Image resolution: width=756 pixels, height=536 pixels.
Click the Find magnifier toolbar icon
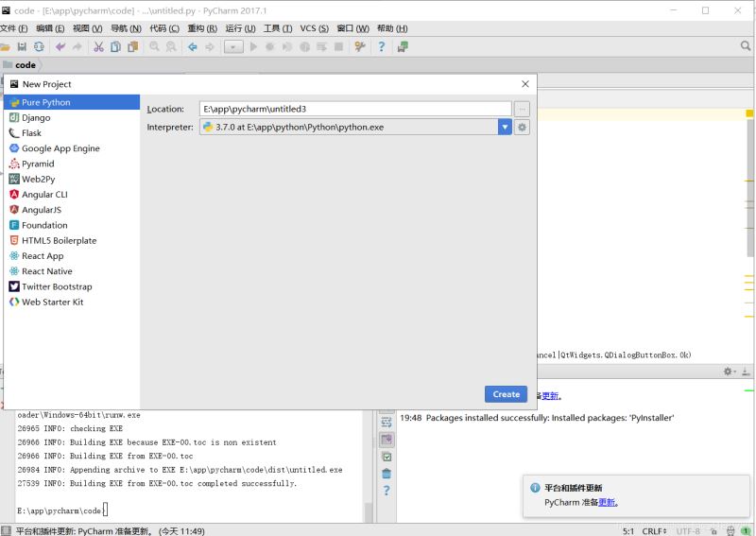[x=154, y=47]
